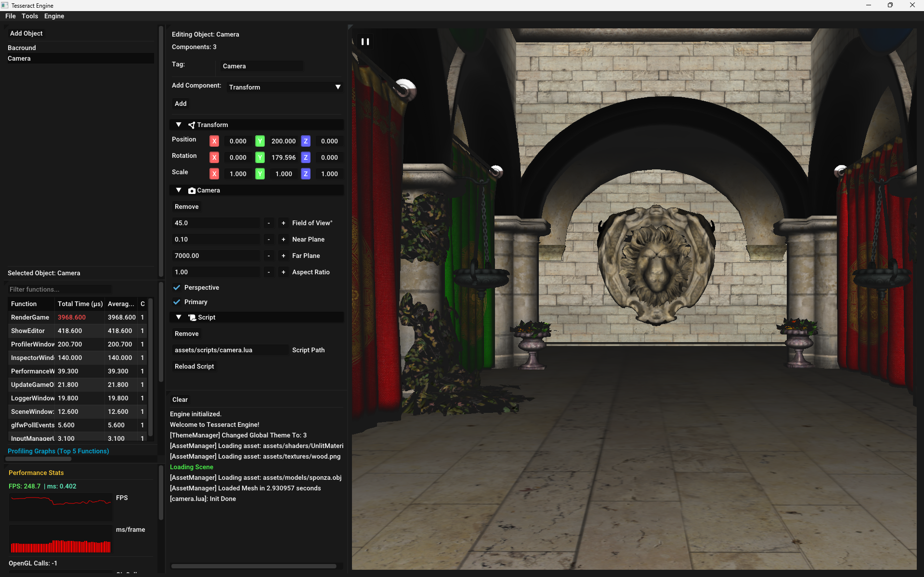Open the Add Component dropdown

click(x=285, y=87)
